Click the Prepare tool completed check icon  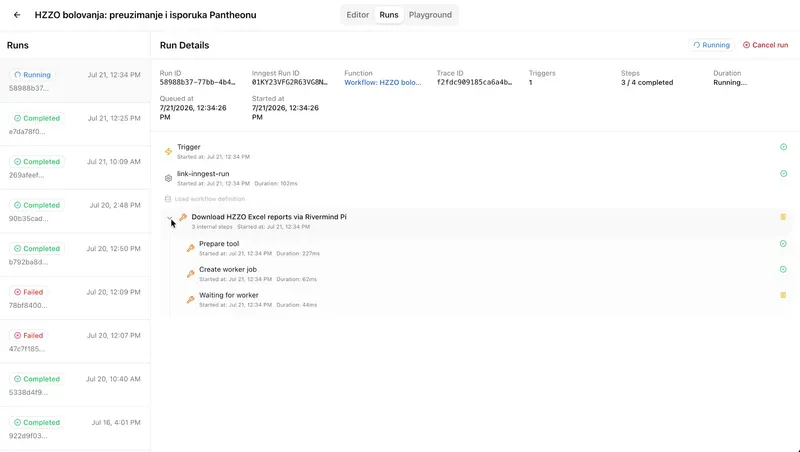(783, 244)
